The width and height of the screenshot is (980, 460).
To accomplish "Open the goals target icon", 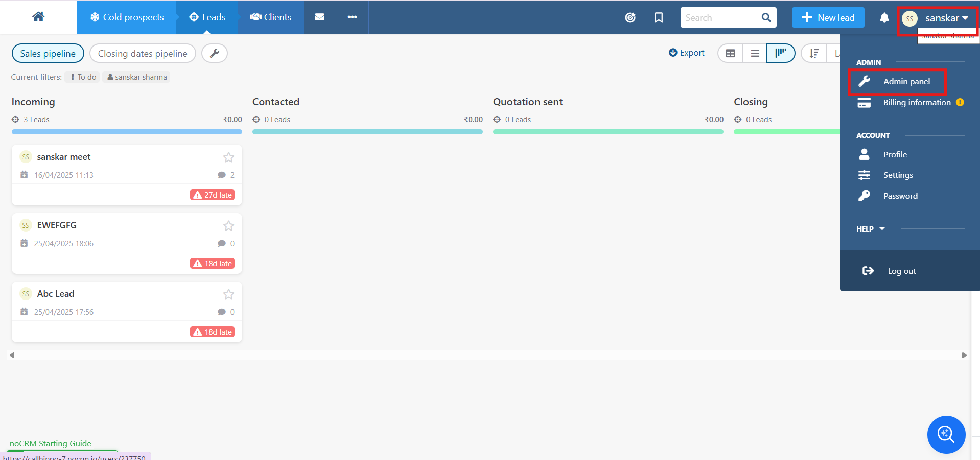I will 631,18.
